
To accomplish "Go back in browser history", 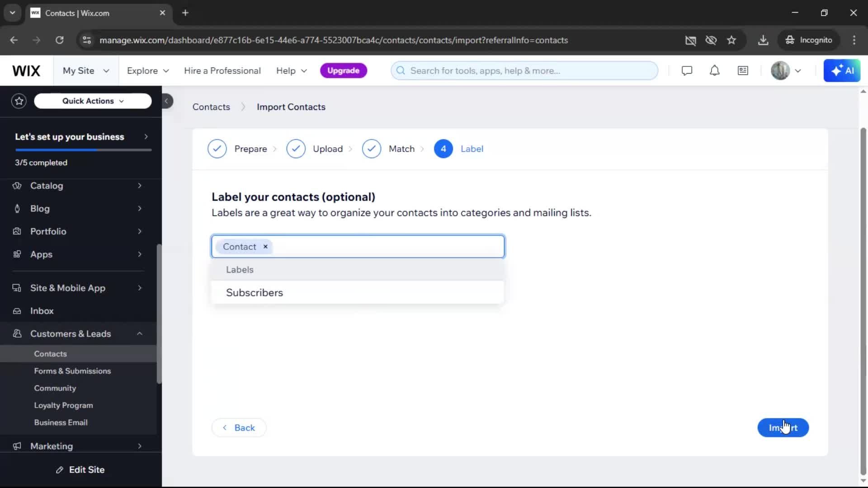I will pos(14,40).
